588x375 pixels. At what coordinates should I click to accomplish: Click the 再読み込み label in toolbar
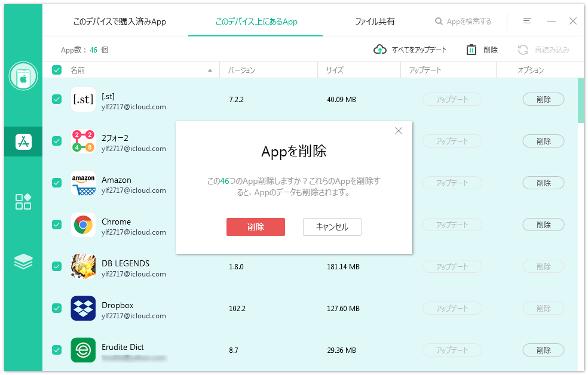(x=552, y=50)
